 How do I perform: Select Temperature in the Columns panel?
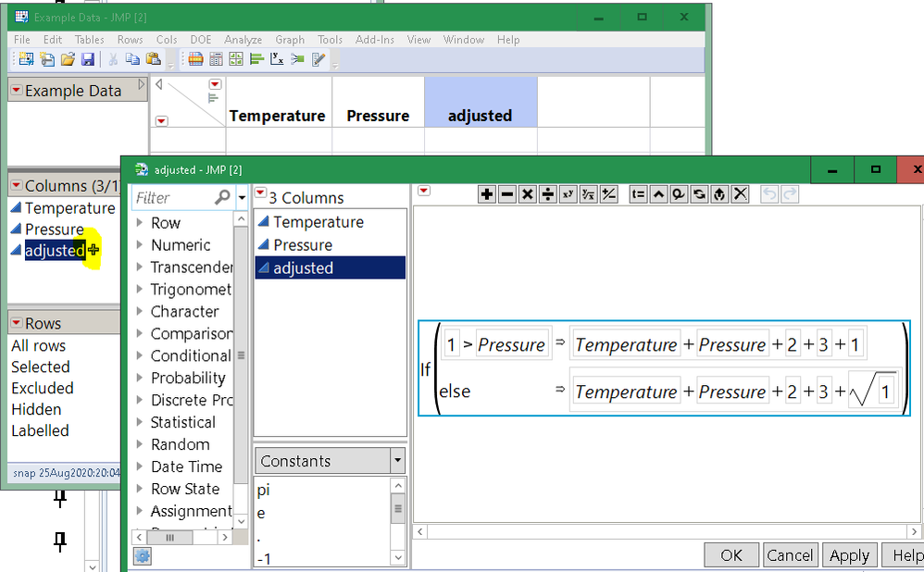(69, 208)
